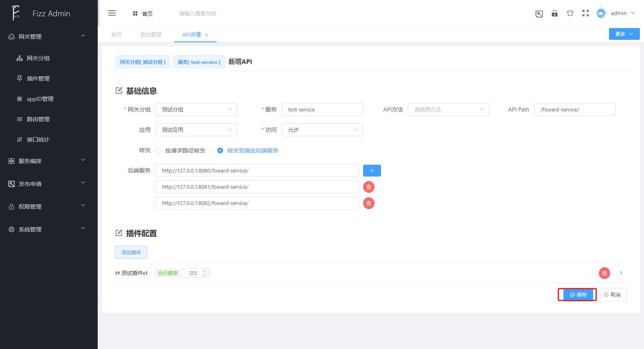Open the 更多 dropdown button
Image resolution: width=644 pixels, height=349 pixels.
[x=624, y=34]
